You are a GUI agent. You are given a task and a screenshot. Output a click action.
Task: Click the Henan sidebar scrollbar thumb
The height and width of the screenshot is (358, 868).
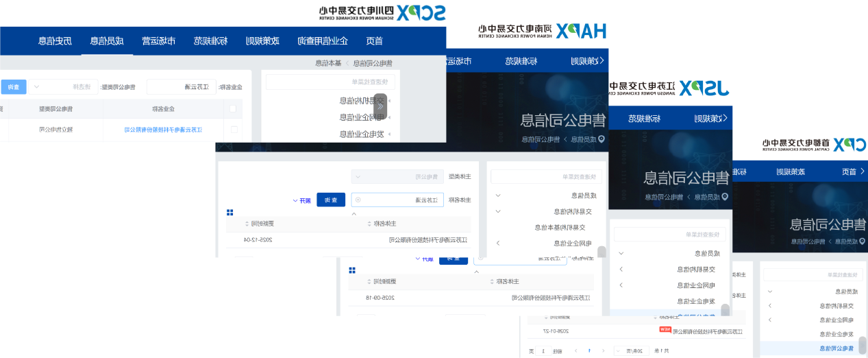point(602,252)
